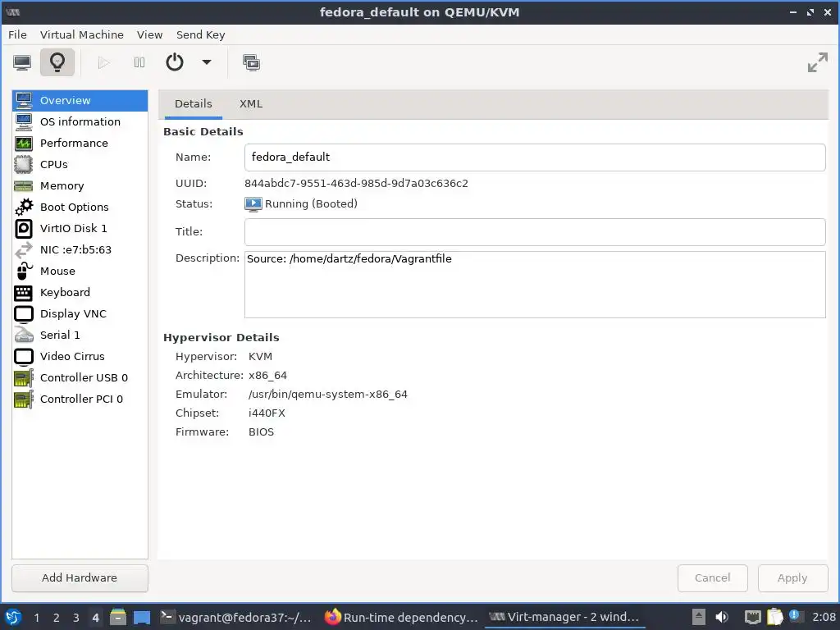
Task: Switch to the Details tab
Action: [x=194, y=104]
